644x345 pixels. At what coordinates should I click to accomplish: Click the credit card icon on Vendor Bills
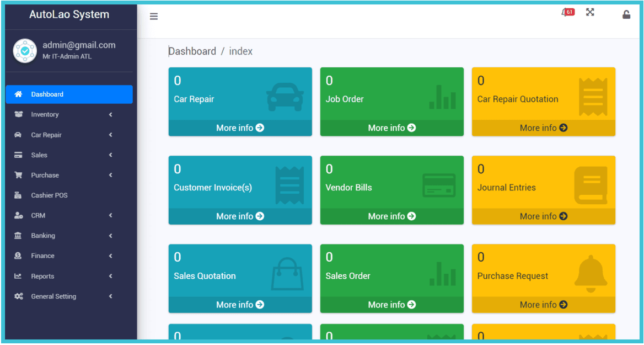(439, 185)
